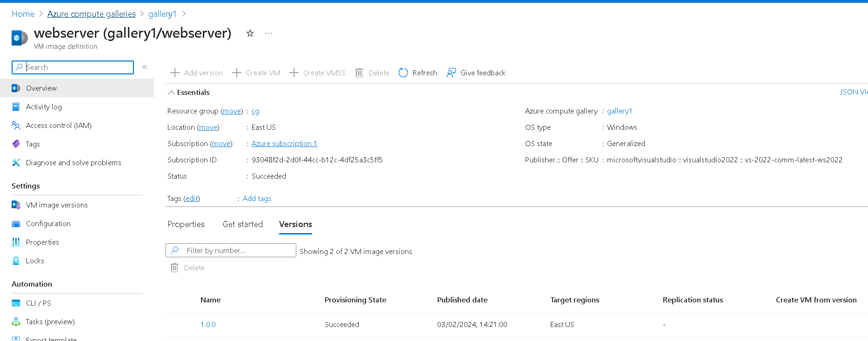The image size is (868, 341).
Task: Collapse the sidebar with the double chevron
Action: (145, 67)
